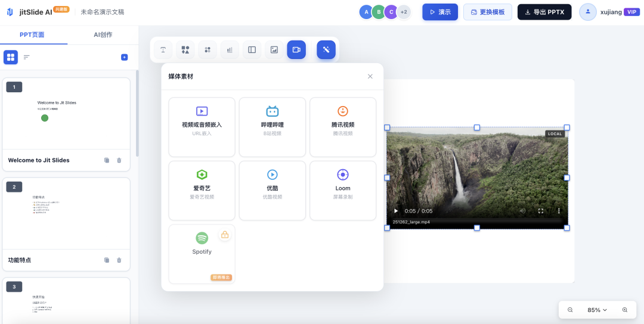Choose the Loom screen recording card

tap(343, 191)
